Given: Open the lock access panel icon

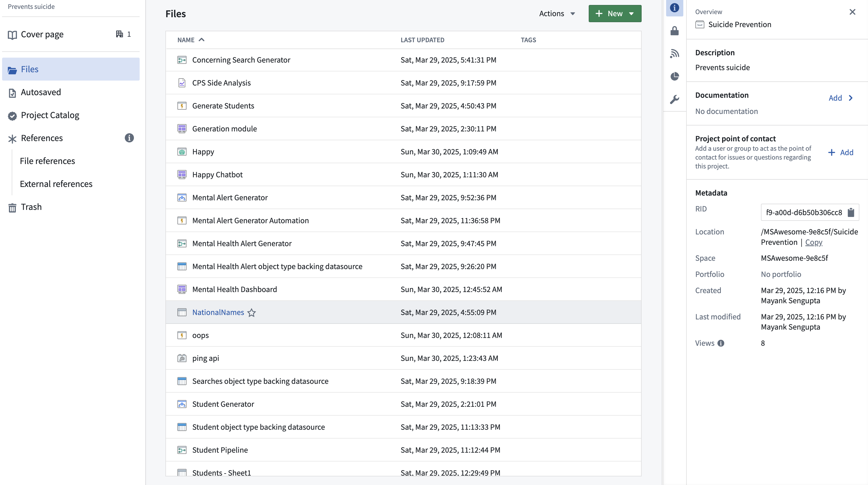Looking at the screenshot, I should 674,31.
